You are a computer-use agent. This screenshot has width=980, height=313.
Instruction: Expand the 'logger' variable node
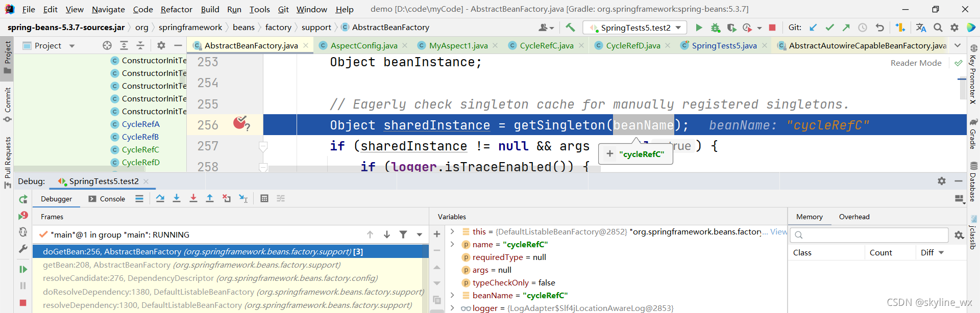coord(452,308)
